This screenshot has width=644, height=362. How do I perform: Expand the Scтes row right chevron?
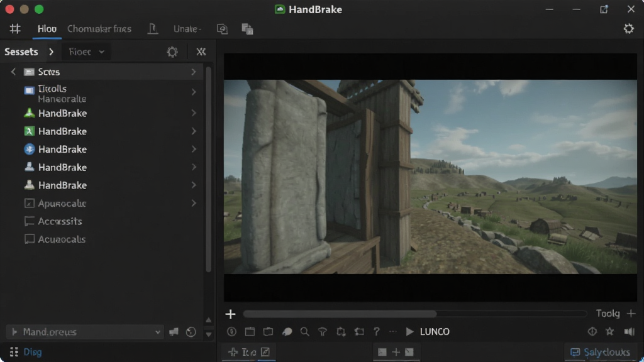point(194,72)
